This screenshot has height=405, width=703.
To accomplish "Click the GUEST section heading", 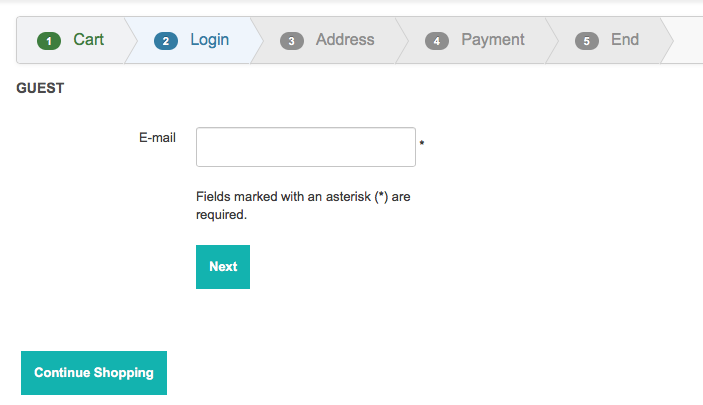I will coord(40,88).
